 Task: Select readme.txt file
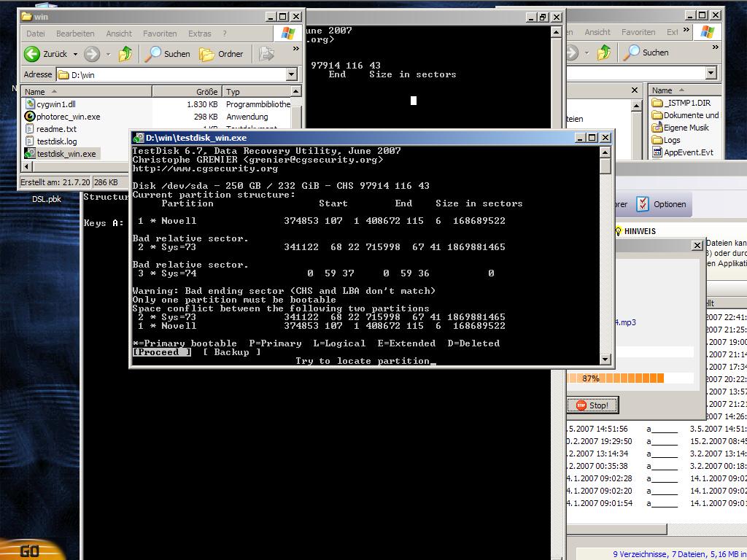(x=50, y=129)
